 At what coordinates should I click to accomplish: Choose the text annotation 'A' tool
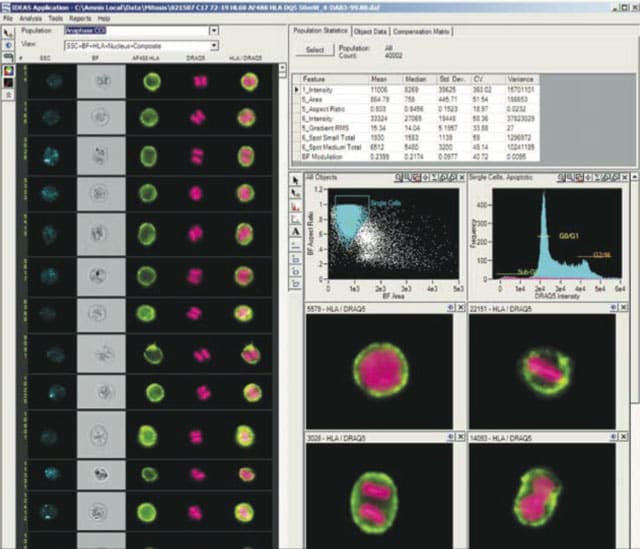[296, 232]
